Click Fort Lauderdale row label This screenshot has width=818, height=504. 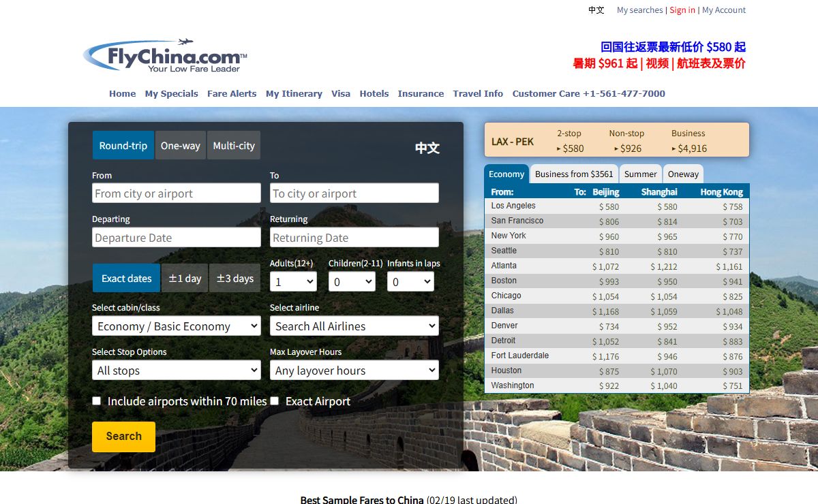(520, 356)
